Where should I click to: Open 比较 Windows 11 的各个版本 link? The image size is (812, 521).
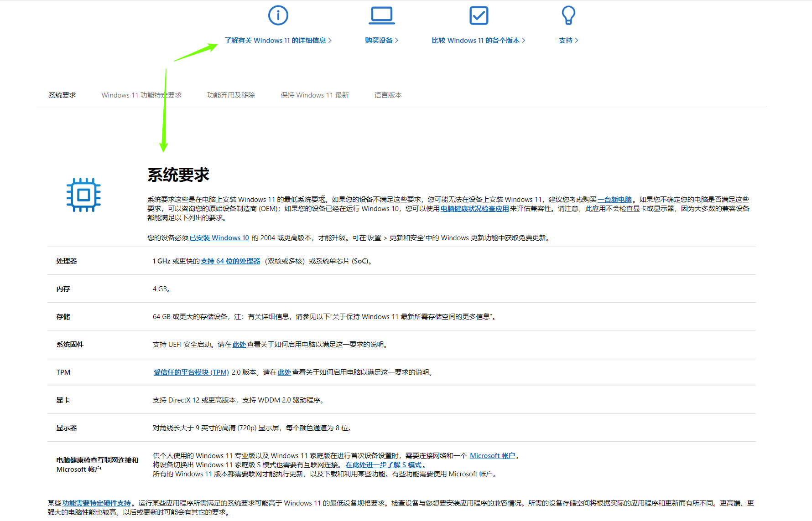[479, 41]
